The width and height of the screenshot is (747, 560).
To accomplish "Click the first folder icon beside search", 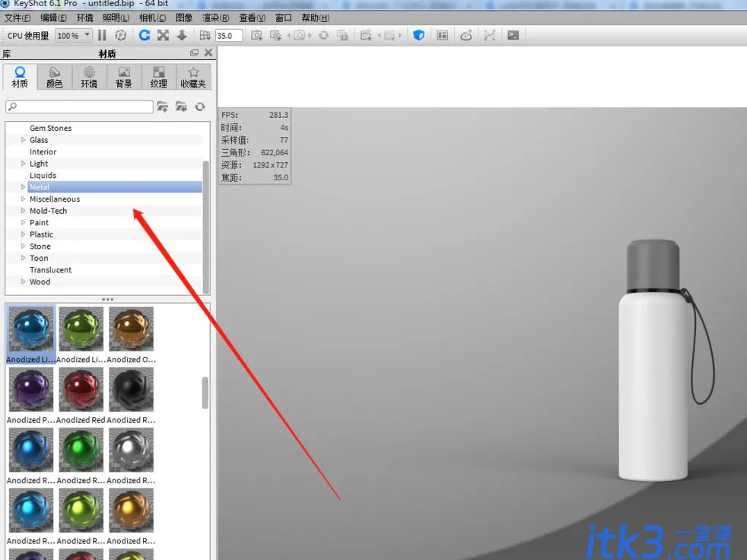I will click(x=163, y=107).
